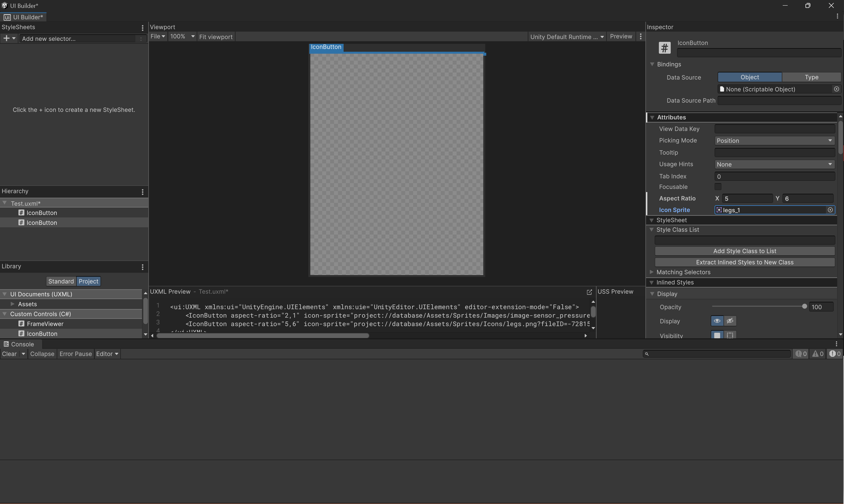Clear the Icon Sprite object picker
The width and height of the screenshot is (844, 504).
[x=830, y=210]
